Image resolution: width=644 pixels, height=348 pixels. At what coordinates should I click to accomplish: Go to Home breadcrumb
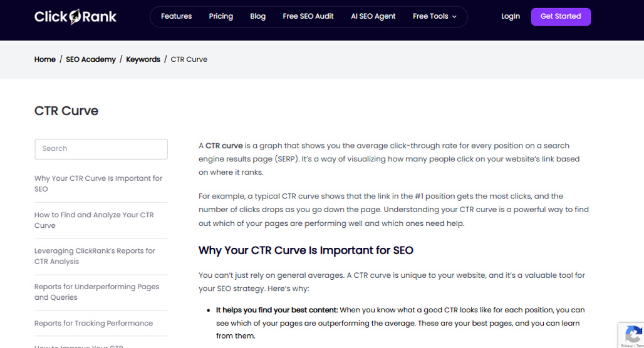point(44,59)
